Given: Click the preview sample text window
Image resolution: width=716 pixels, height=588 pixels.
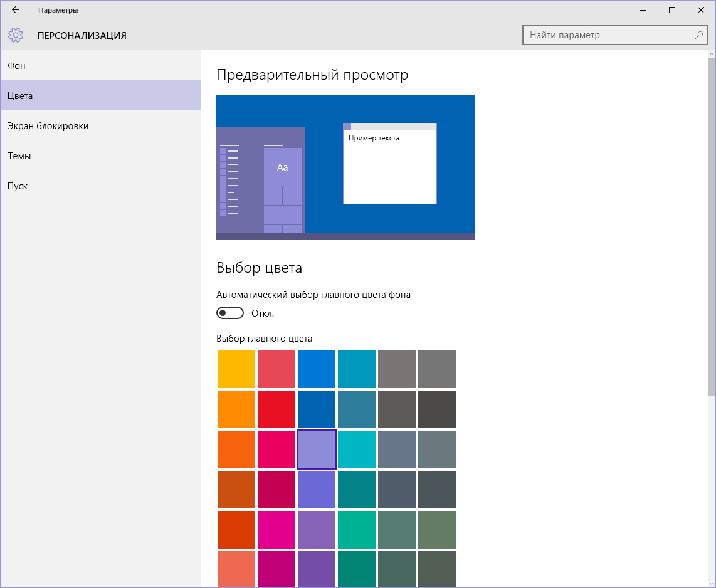Looking at the screenshot, I should click(389, 164).
